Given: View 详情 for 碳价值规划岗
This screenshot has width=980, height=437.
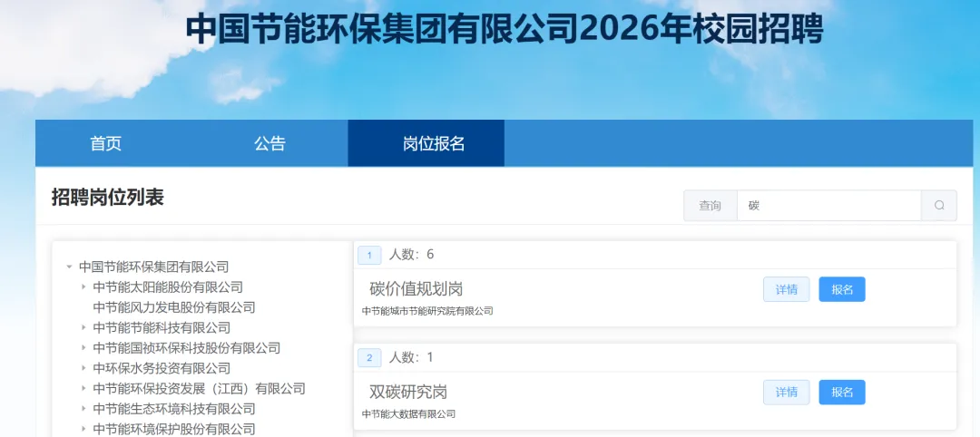Looking at the screenshot, I should pyautogui.click(x=786, y=289).
